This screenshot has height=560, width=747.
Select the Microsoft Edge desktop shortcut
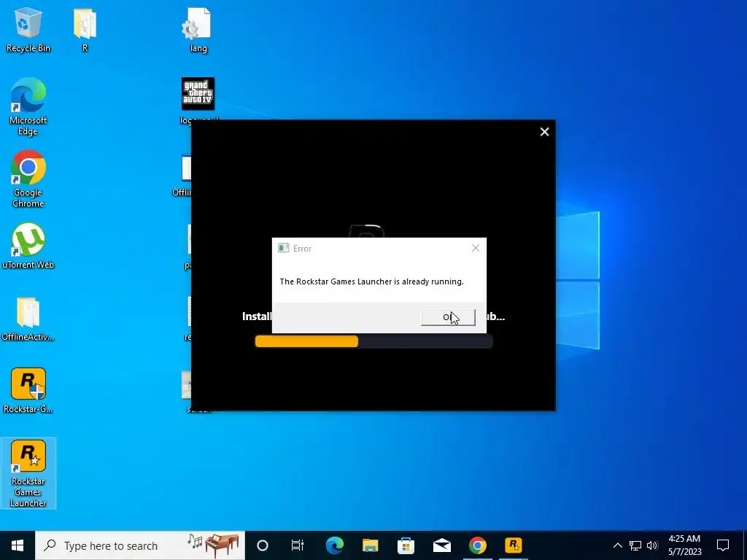pos(28,106)
